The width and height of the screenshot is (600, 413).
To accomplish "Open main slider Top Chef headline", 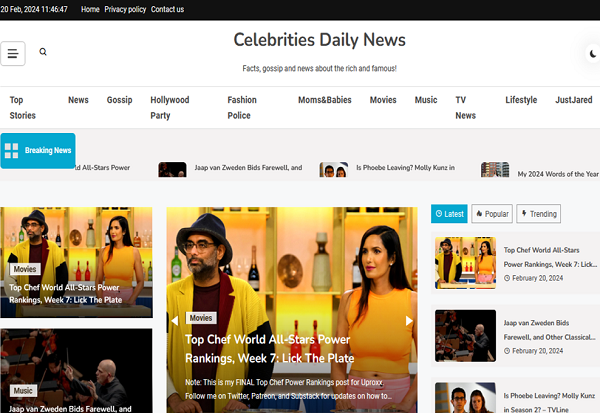I will 269,349.
